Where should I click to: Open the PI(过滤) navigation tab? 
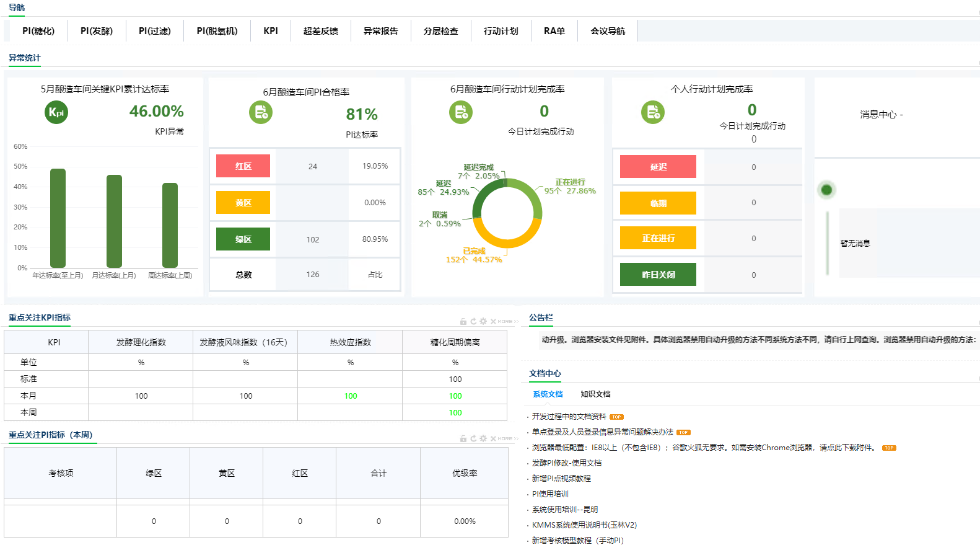click(x=155, y=31)
